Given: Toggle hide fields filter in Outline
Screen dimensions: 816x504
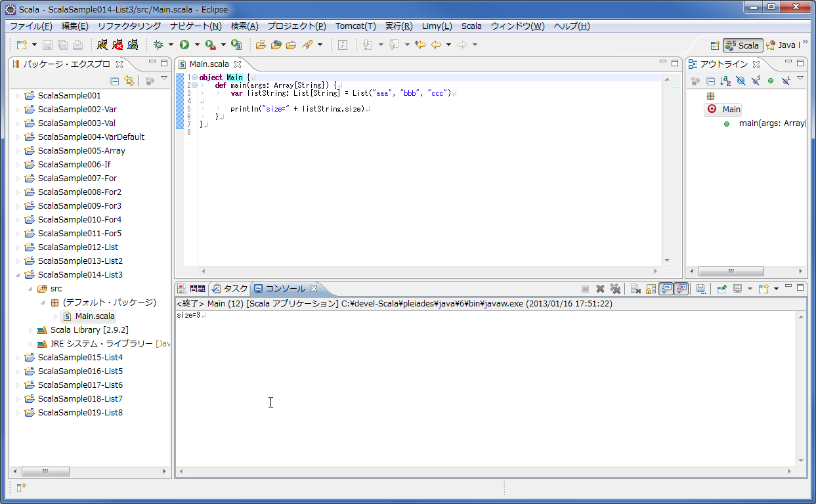Looking at the screenshot, I should [x=741, y=81].
